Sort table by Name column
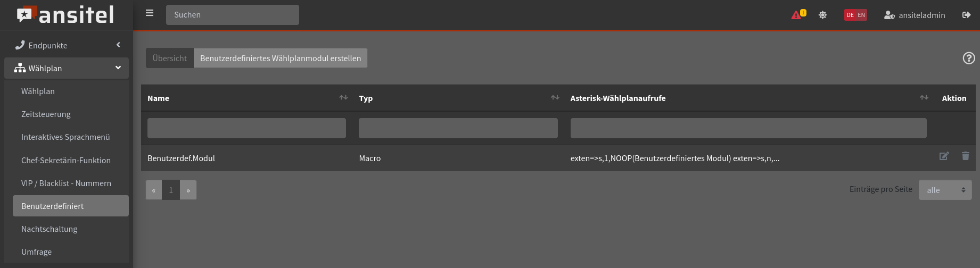Image resolution: width=980 pixels, height=268 pixels. click(343, 98)
